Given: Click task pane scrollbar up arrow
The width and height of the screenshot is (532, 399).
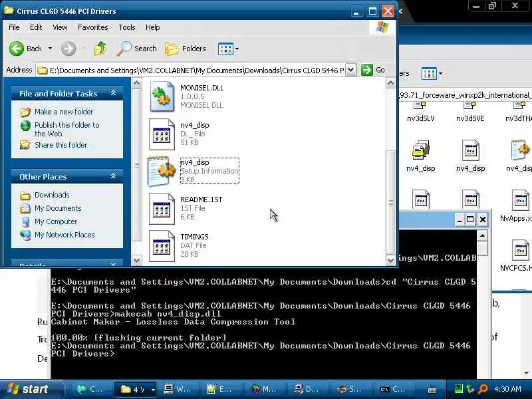Looking at the screenshot, I should (137, 82).
